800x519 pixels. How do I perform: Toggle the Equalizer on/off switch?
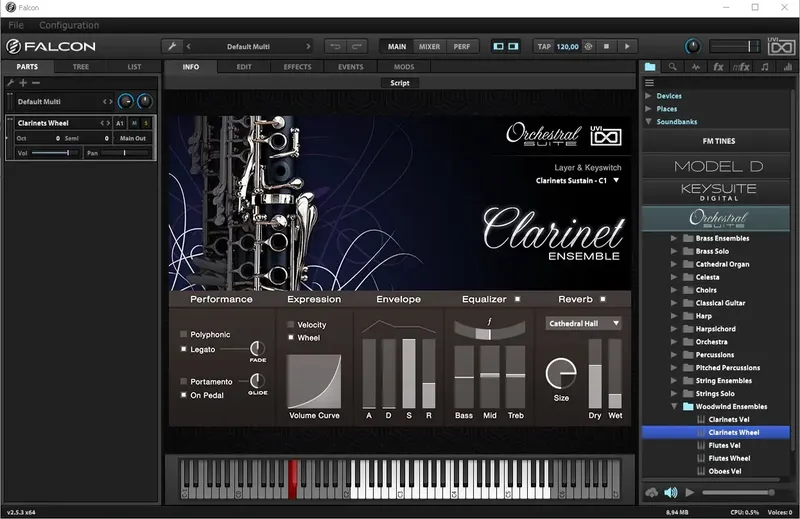coord(517,299)
